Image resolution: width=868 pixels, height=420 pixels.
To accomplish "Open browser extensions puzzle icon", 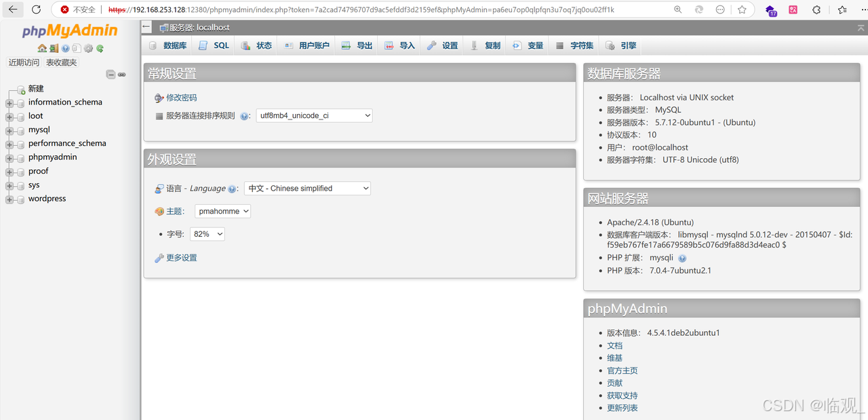I will click(x=817, y=9).
